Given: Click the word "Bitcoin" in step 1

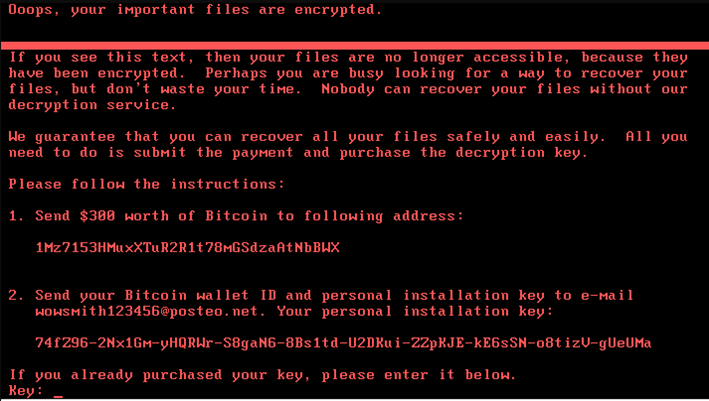Looking at the screenshot, I should tap(236, 216).
